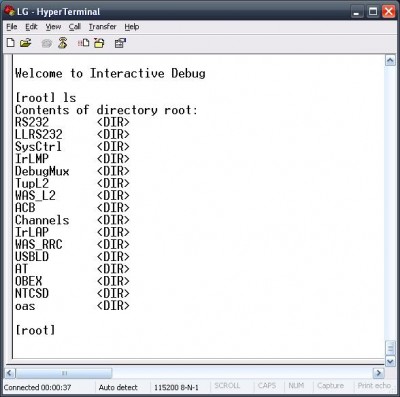Click the CAPS status indicator
This screenshot has width=400, height=397.
click(267, 386)
